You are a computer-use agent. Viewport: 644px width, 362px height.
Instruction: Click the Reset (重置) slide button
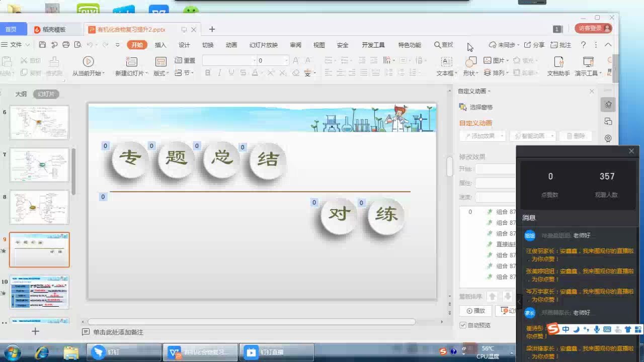click(x=185, y=60)
